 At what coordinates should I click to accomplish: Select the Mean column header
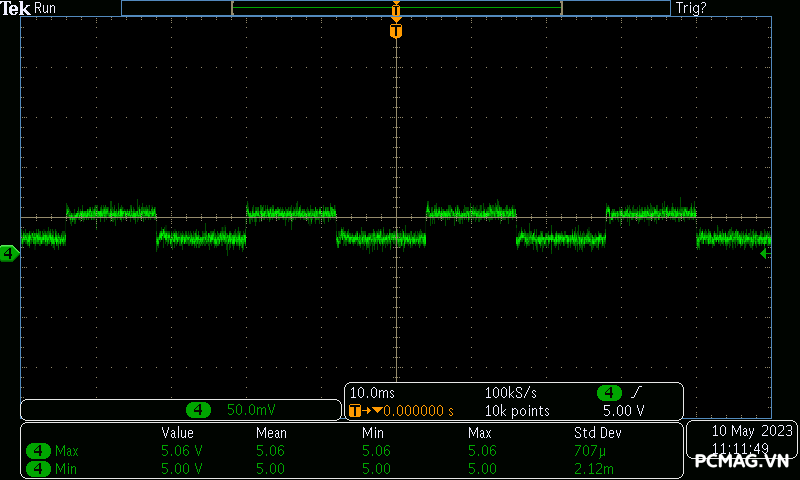pyautogui.click(x=270, y=433)
